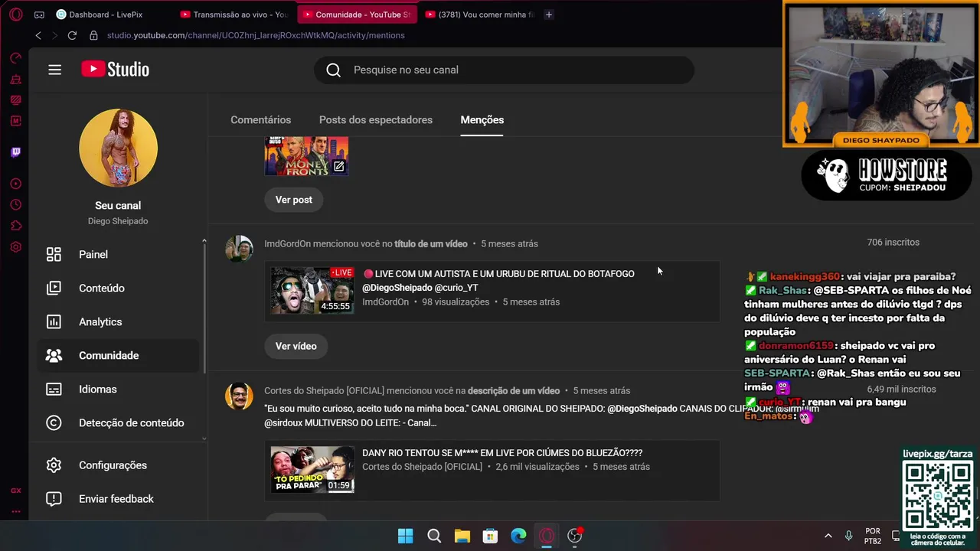This screenshot has height=551, width=980.
Task: Click Enviar feedback in sidebar
Action: coord(118,499)
